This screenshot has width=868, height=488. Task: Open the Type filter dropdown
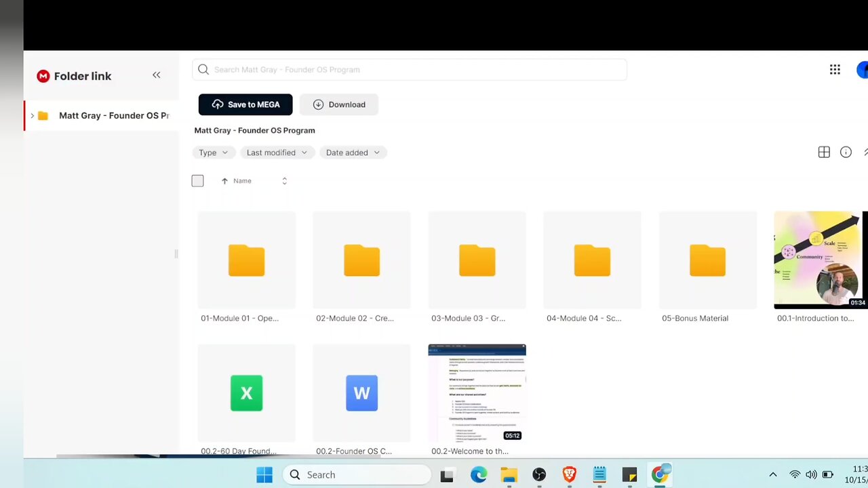click(x=214, y=152)
